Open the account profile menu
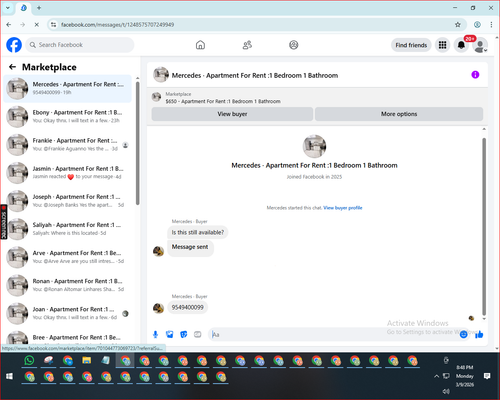Viewport: 500px width, 400px height. click(x=480, y=46)
